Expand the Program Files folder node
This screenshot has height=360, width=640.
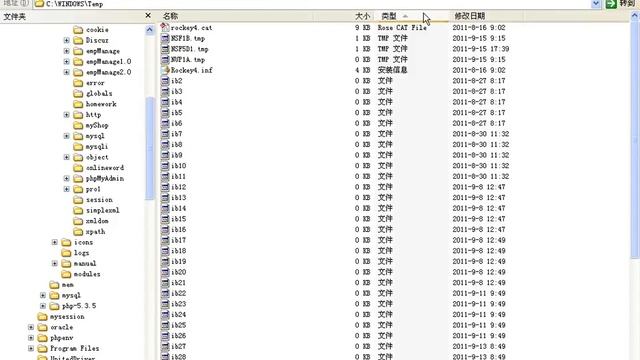[31, 348]
